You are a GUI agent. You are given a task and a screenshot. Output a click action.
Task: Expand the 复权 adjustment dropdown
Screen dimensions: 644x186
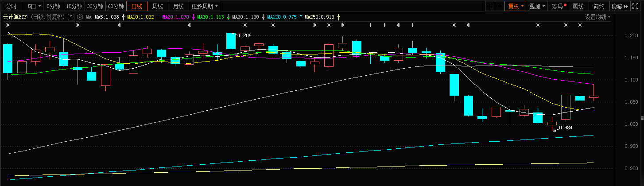click(516, 6)
